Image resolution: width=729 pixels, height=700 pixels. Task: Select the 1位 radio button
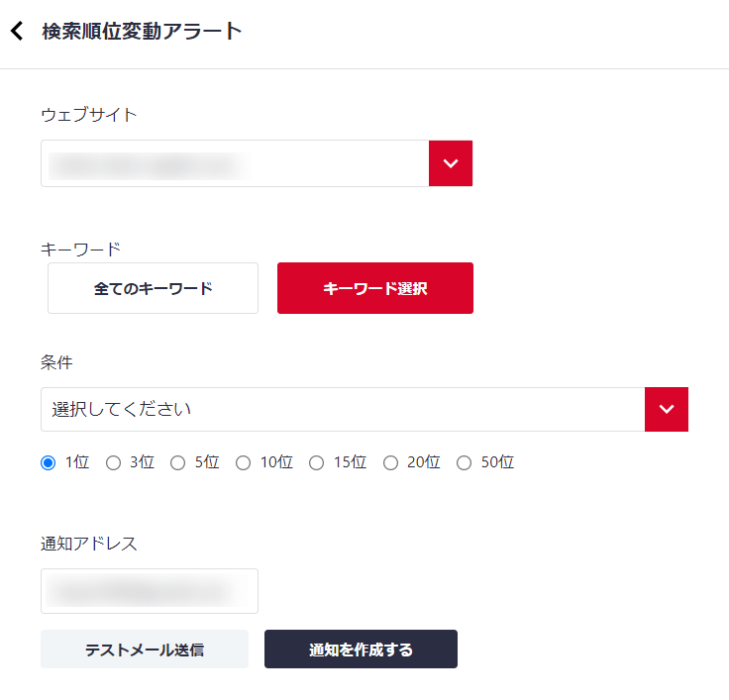(48, 463)
